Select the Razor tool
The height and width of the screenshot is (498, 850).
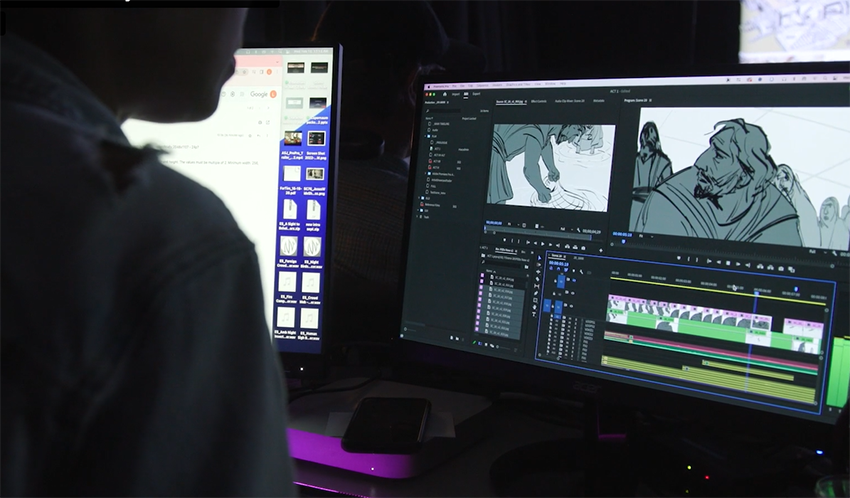point(537,279)
